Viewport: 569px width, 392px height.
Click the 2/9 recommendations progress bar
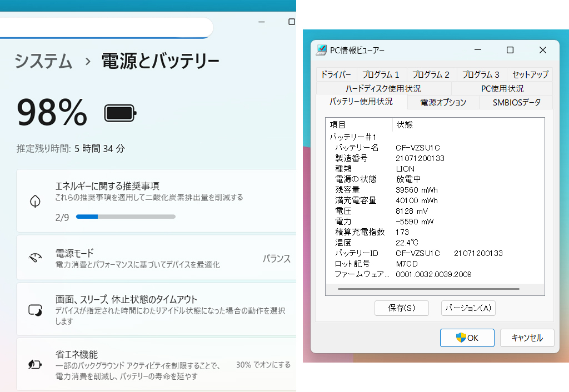tap(125, 217)
